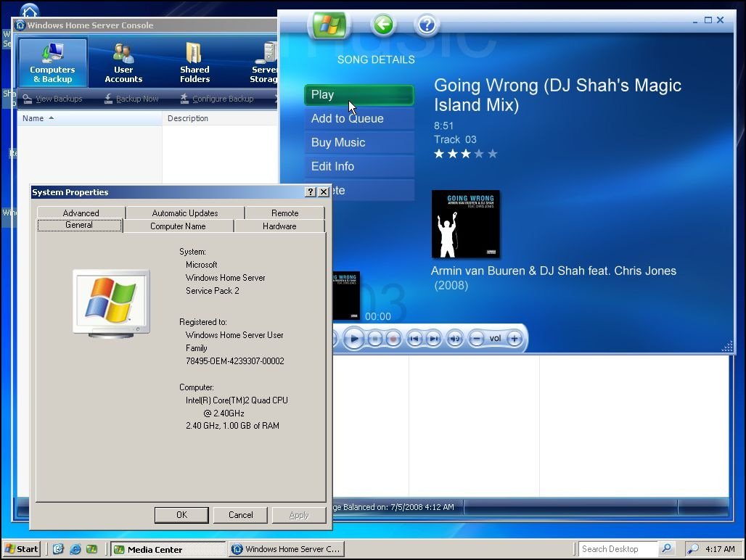Open Shared Folders in Home Server Console
This screenshot has height=560, width=746.
[x=194, y=63]
